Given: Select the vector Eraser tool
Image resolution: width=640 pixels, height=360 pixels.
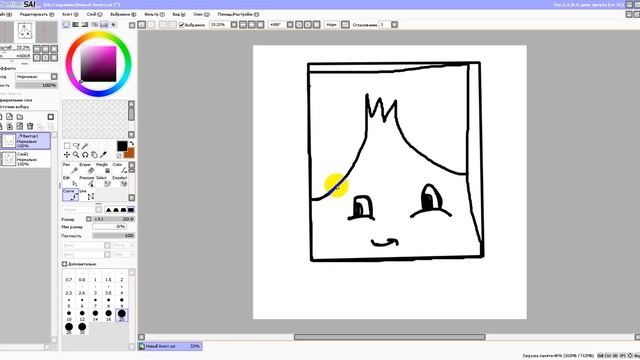Looking at the screenshot, I should [87, 168].
